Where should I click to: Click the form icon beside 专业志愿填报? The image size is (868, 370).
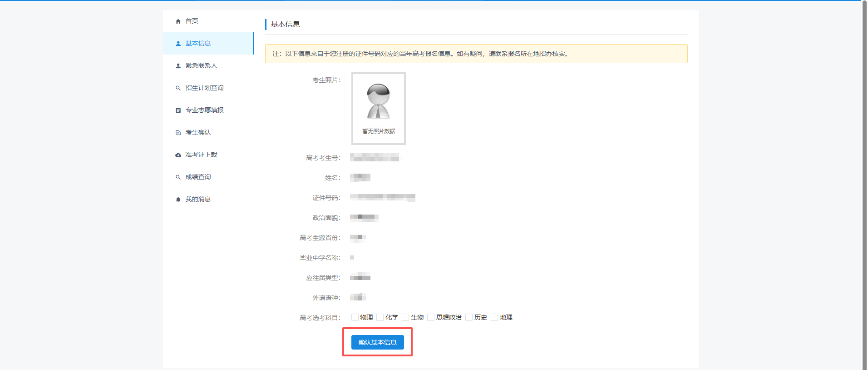pos(178,110)
